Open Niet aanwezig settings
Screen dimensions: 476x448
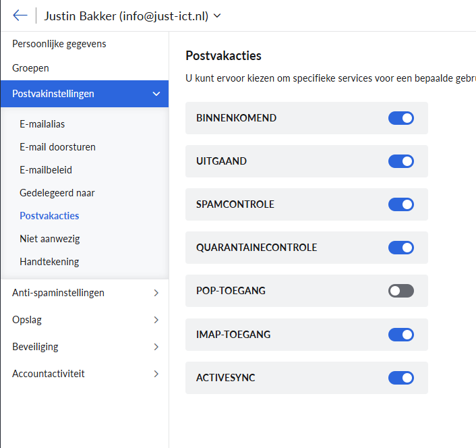tap(50, 239)
